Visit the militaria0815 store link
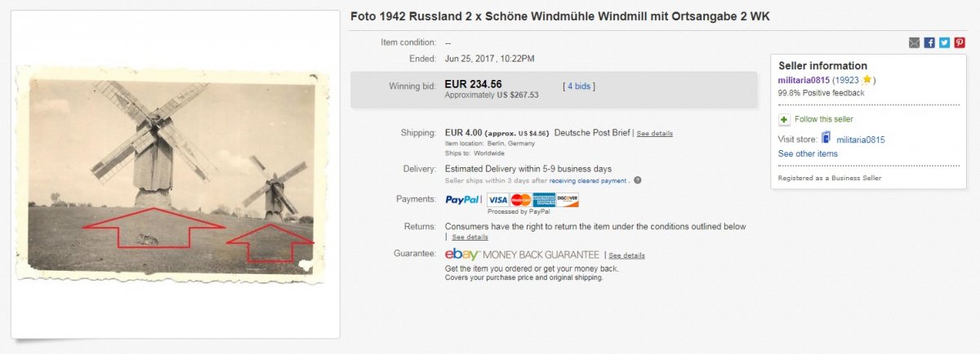 (x=860, y=139)
